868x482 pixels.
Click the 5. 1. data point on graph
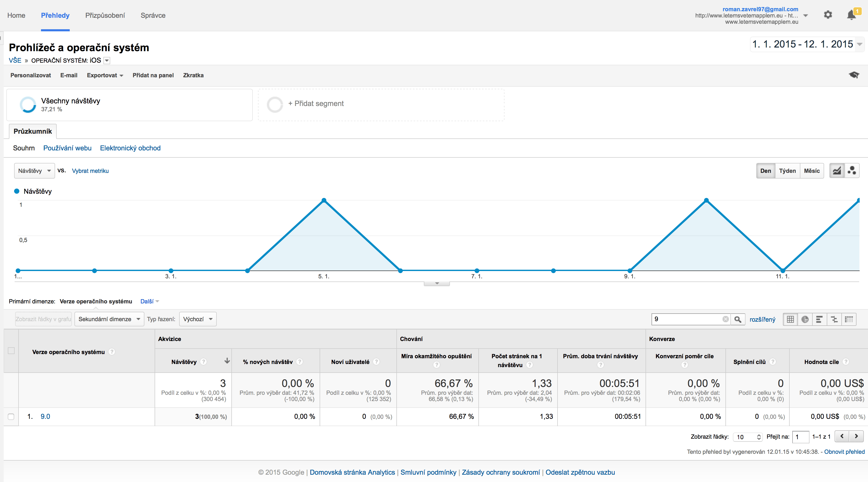click(x=324, y=201)
